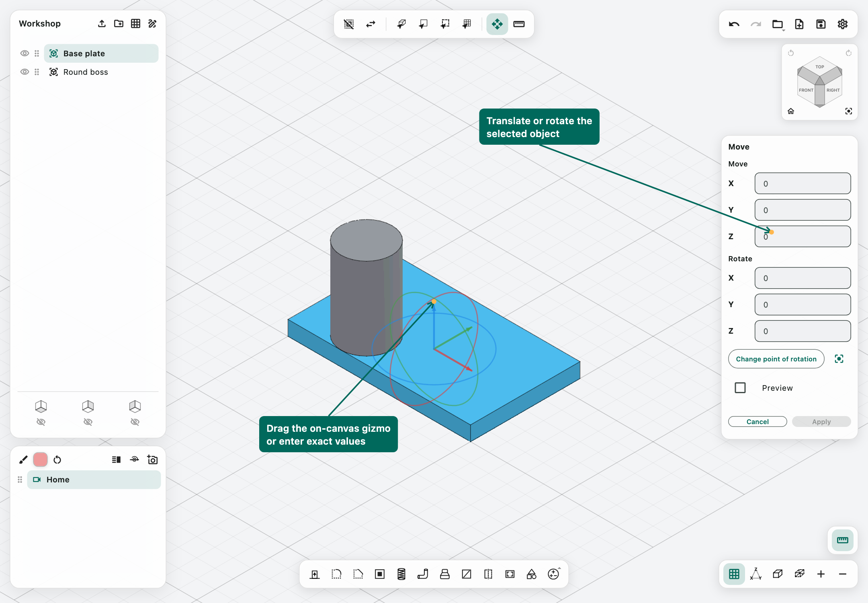Zoom in with the plus icon
Viewport: 868px width, 603px height.
[821, 574]
